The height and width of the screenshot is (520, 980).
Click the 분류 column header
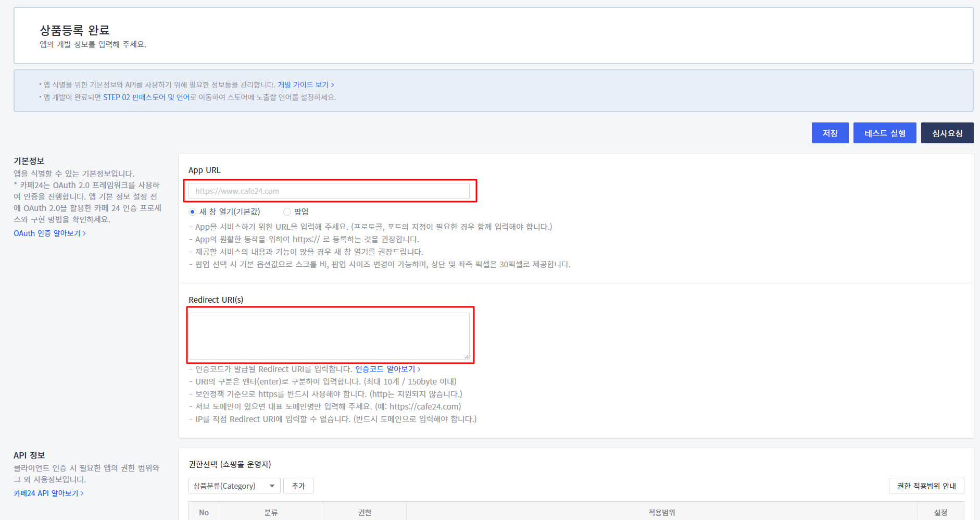(271, 513)
